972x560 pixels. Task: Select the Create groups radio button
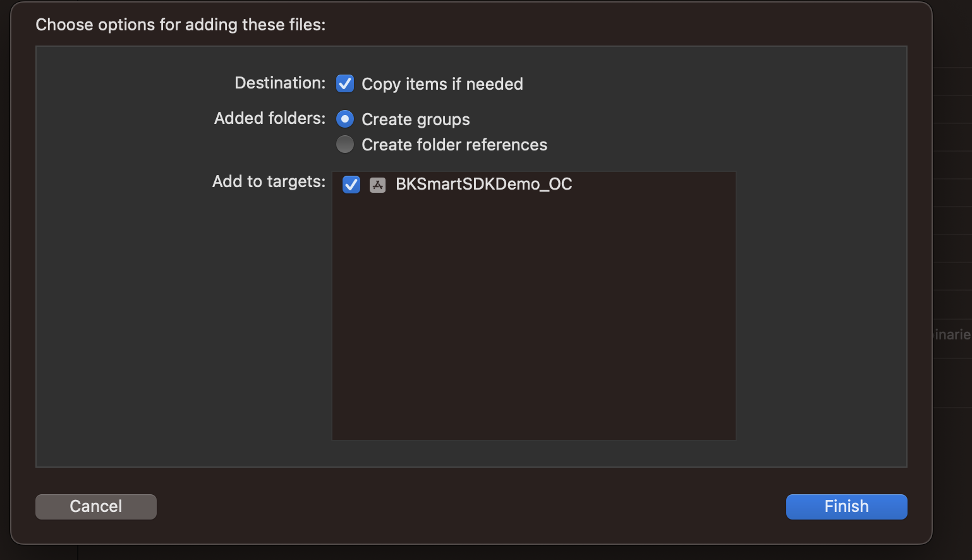345,119
